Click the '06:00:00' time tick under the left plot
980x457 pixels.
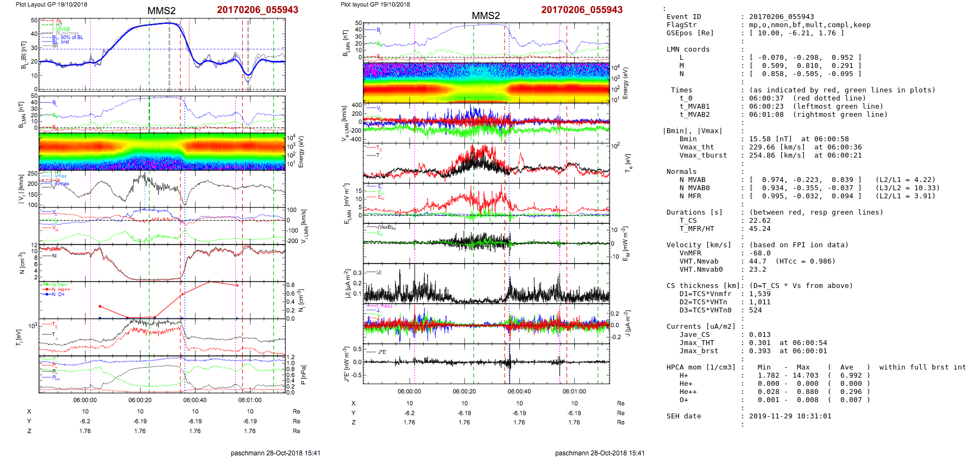pyautogui.click(x=85, y=400)
